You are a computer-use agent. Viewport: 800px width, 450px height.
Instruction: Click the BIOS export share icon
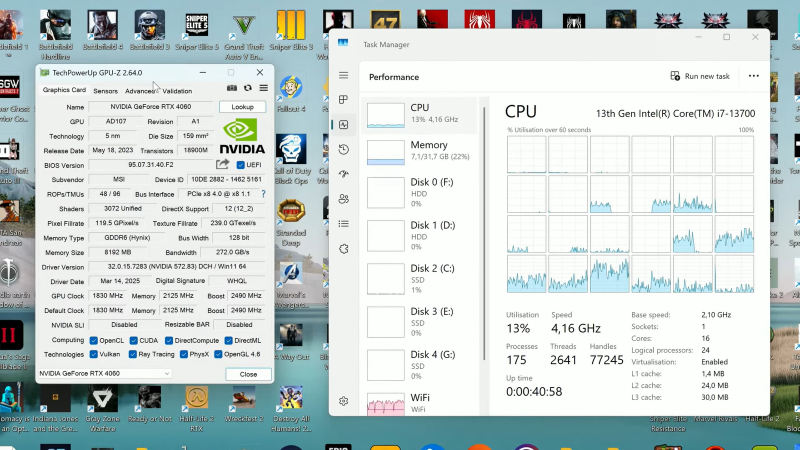coord(222,164)
